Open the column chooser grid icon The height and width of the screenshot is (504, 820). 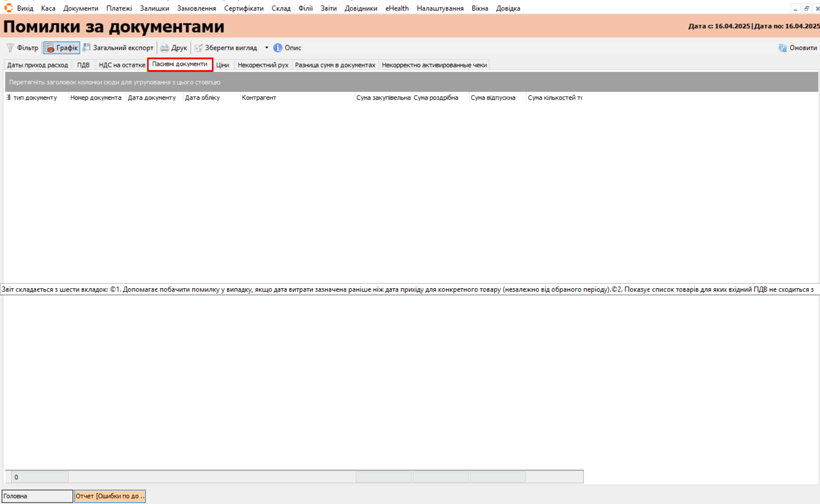[x=8, y=98]
